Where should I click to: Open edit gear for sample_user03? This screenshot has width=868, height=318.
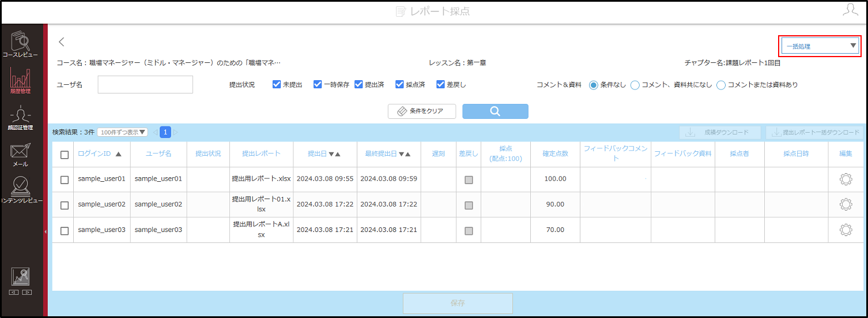point(846,230)
